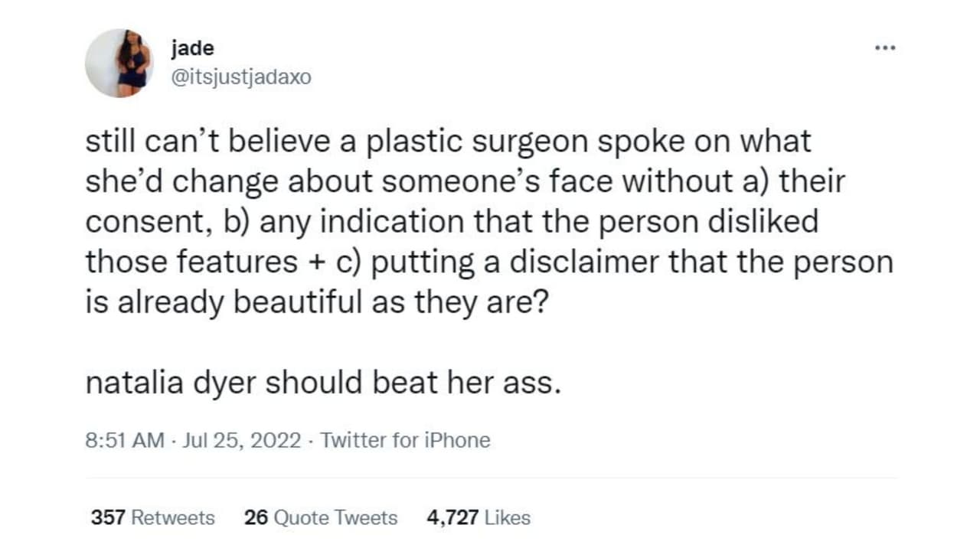The image size is (980, 551).
Task: Click the word "consent," in the tweet
Action: point(132,222)
